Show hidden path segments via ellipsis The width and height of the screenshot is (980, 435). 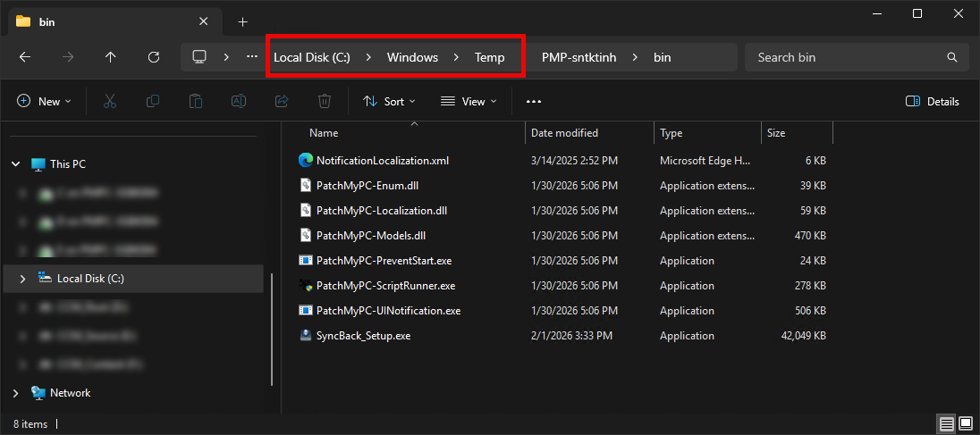pyautogui.click(x=252, y=57)
